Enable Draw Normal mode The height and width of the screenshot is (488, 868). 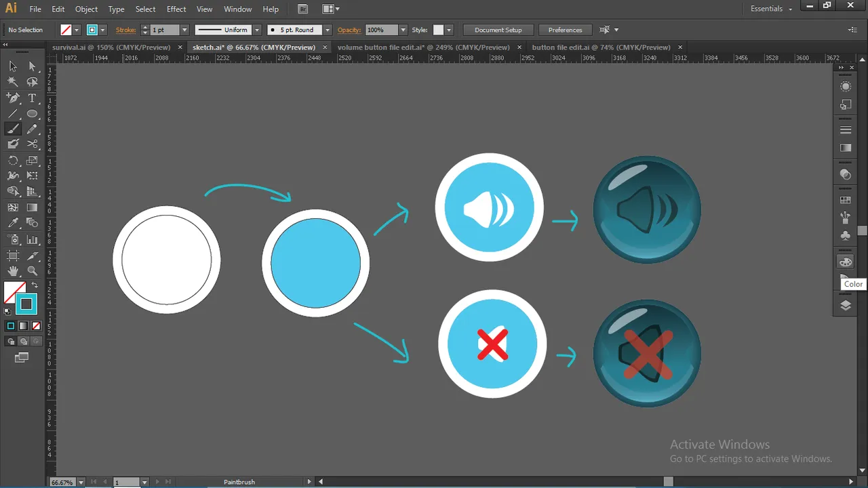pos(11,342)
